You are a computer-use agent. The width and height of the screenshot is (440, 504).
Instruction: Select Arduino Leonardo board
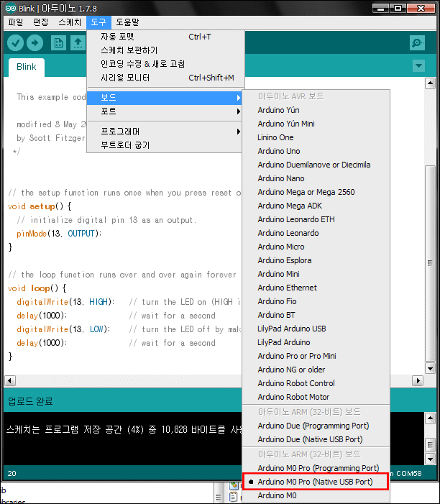pyautogui.click(x=316, y=233)
